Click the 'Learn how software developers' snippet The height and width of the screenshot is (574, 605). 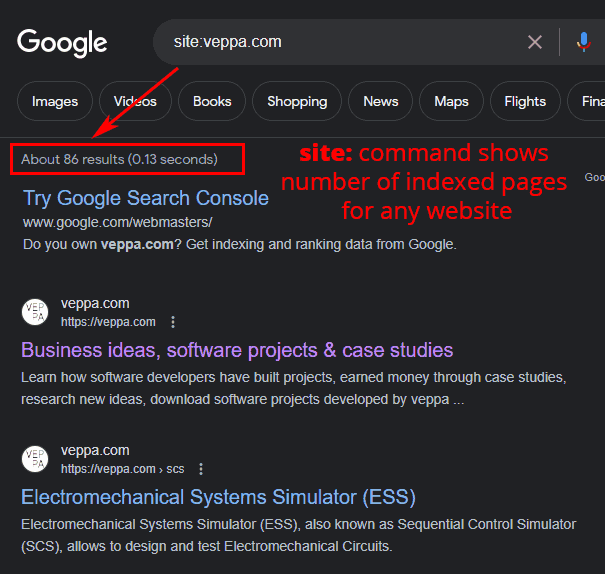click(294, 388)
